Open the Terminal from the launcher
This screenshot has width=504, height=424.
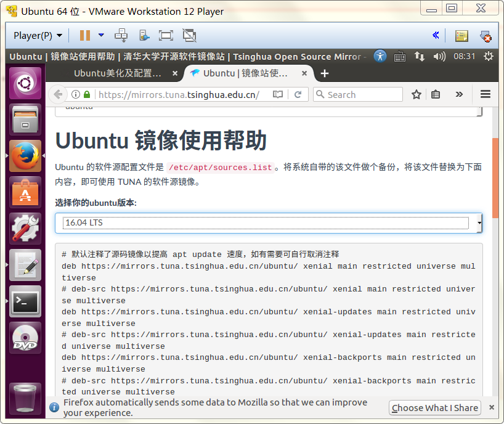tap(25, 301)
